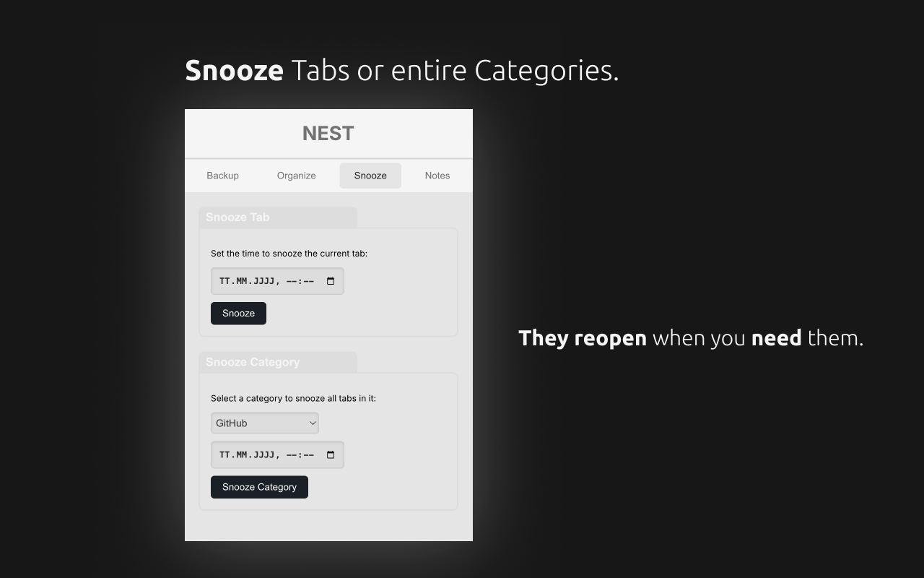Screen dimensions: 924x578
Task: Click the active Snooze tab
Action: pyautogui.click(x=370, y=175)
